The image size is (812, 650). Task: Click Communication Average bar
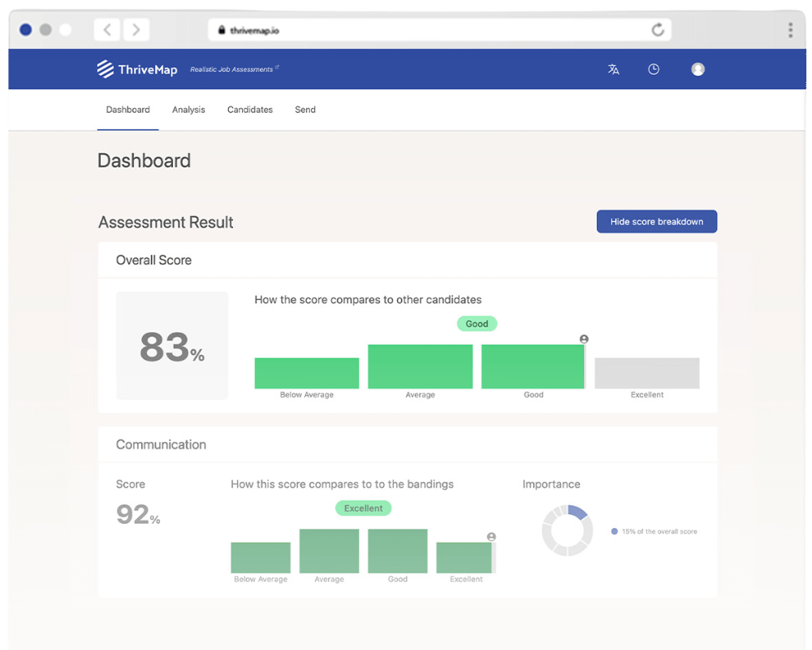[330, 551]
